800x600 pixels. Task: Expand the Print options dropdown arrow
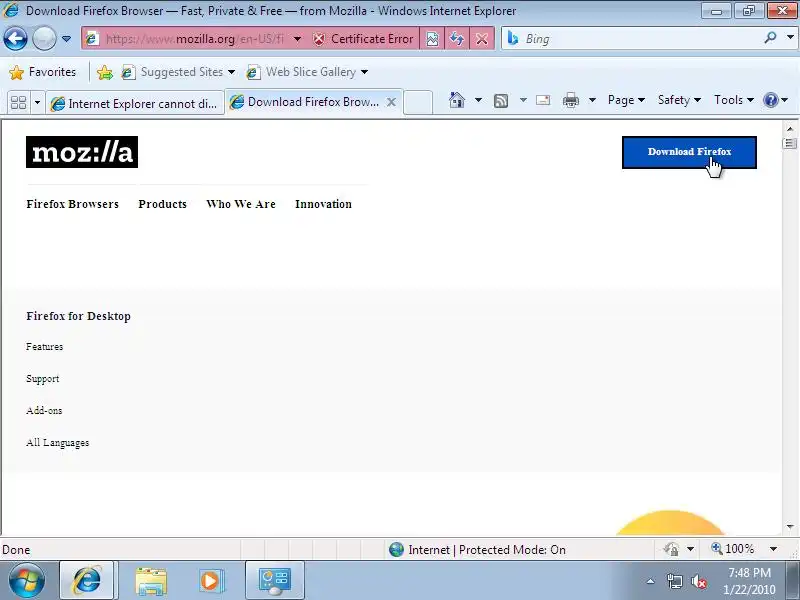coord(592,100)
